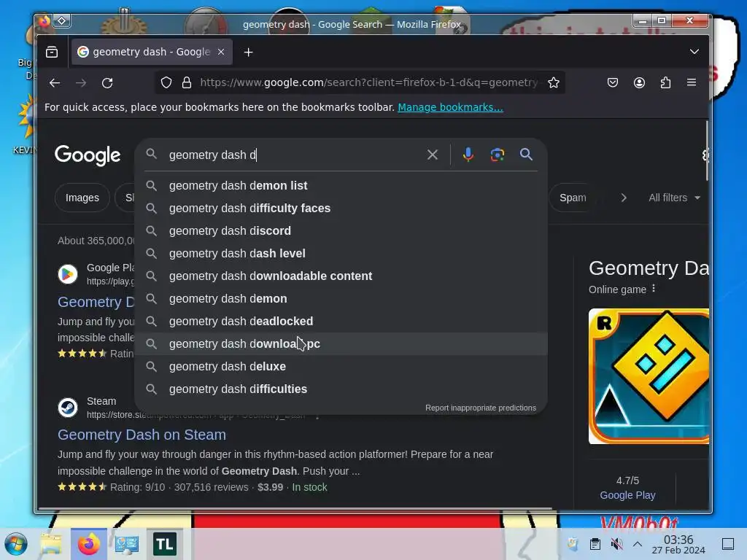
Task: Open the All filters dropdown
Action: 674,198
